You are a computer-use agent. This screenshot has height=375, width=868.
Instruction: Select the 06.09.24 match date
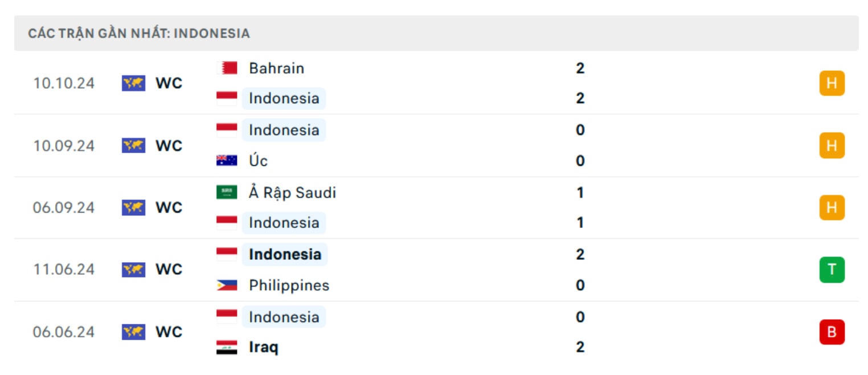pyautogui.click(x=64, y=208)
